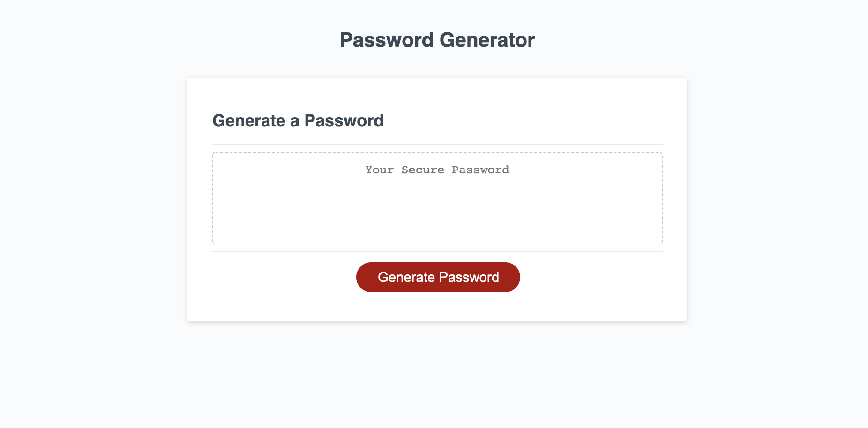This screenshot has width=868, height=428.
Task: Click the Generate Password button
Action: tap(438, 277)
